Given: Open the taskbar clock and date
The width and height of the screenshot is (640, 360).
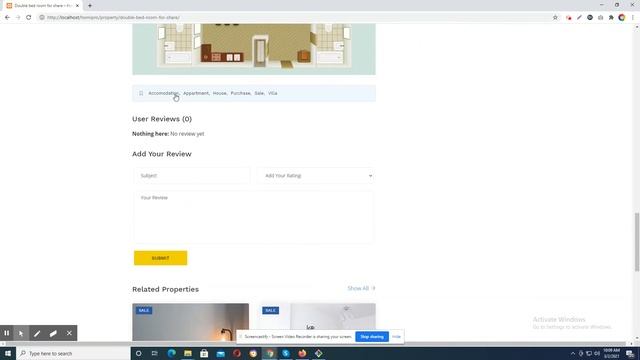Looking at the screenshot, I should (x=611, y=353).
